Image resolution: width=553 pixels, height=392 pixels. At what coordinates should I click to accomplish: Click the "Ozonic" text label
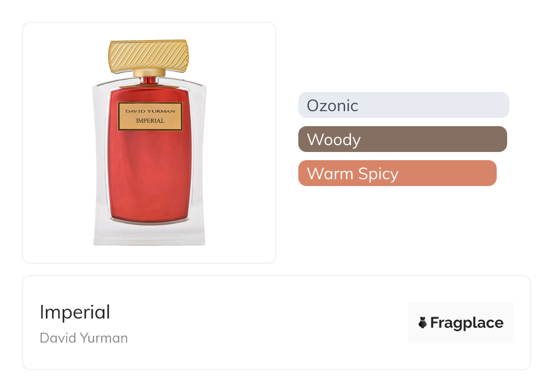(332, 106)
